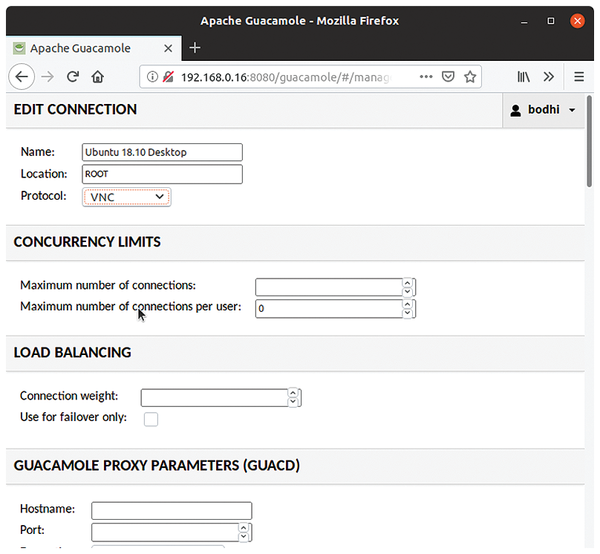Decrease the Connection weight value
This screenshot has width=600, height=554.
tap(293, 402)
